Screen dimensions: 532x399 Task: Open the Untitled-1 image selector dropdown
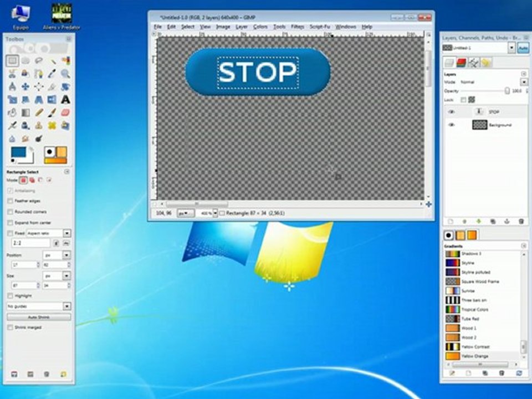(x=511, y=48)
